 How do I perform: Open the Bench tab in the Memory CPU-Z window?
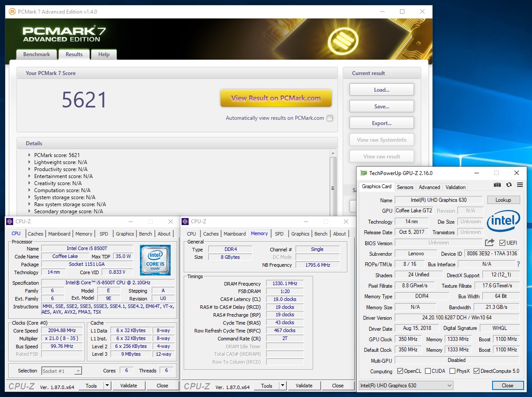(321, 234)
